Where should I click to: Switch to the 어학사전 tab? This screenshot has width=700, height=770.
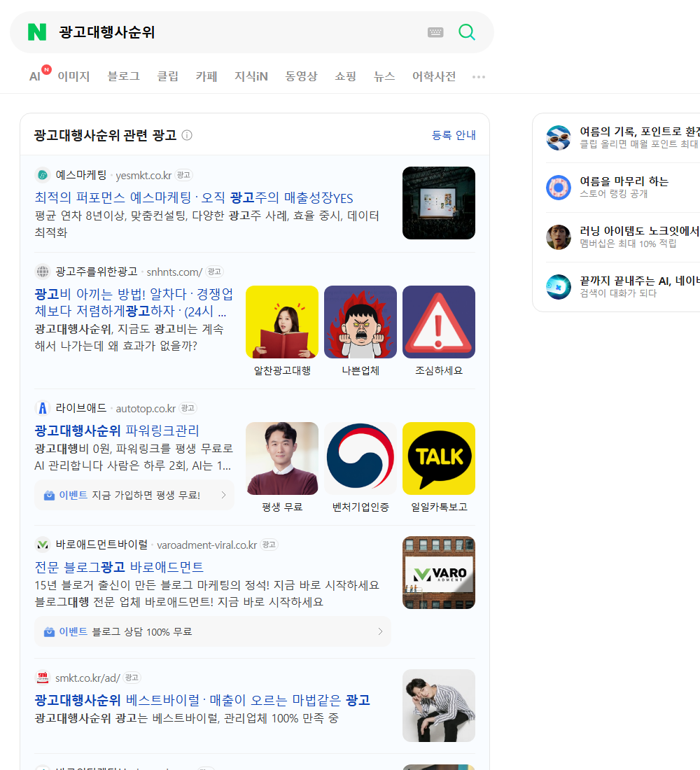tap(434, 76)
